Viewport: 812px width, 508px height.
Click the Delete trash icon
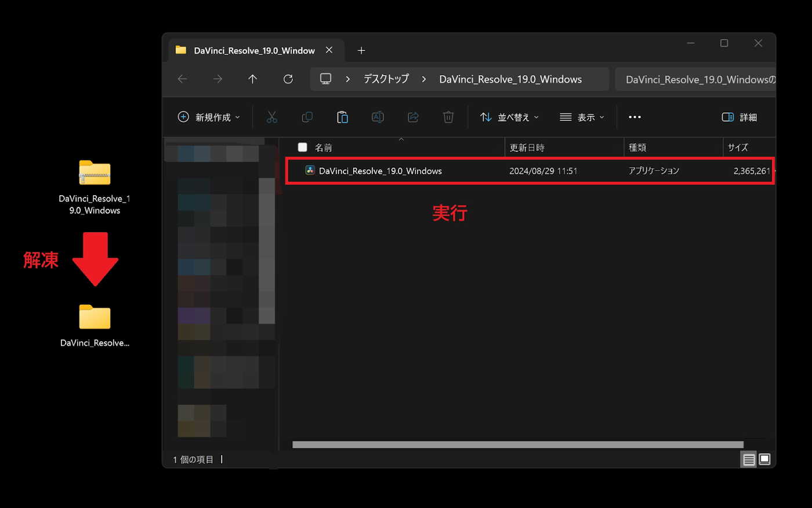point(448,117)
